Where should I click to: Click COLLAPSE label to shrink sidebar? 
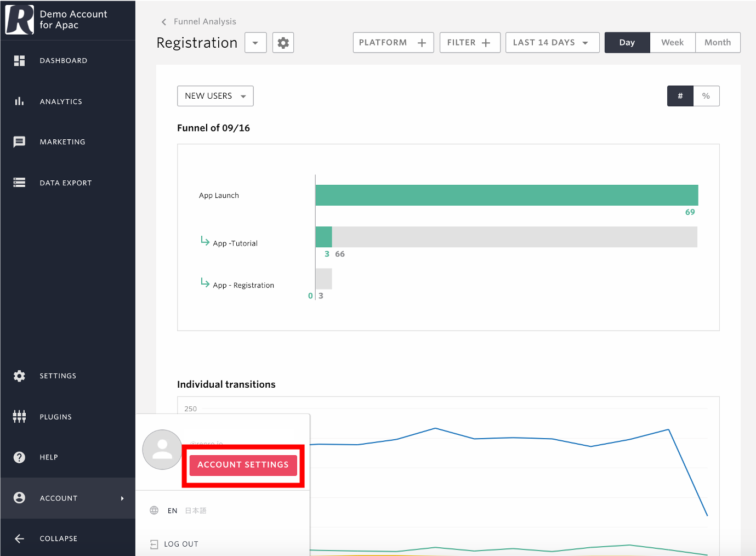pyautogui.click(x=59, y=538)
